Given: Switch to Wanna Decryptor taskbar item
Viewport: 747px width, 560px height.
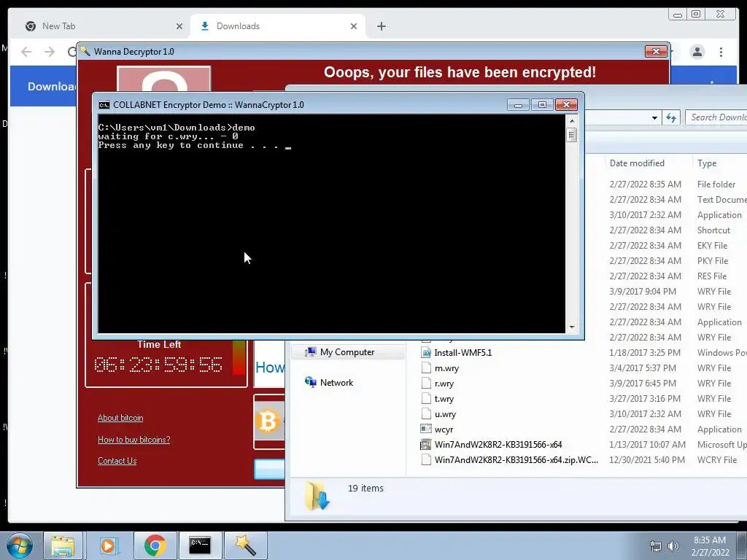Looking at the screenshot, I should click(x=245, y=545).
